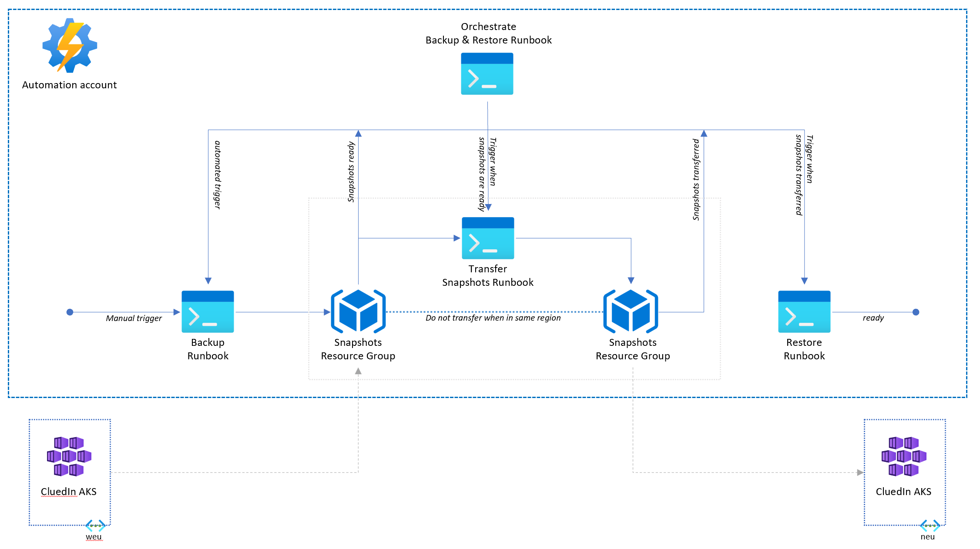Viewport: 980px width, 549px height.
Task: Select the right Snapshots Resource Group cube icon
Action: pyautogui.click(x=631, y=311)
